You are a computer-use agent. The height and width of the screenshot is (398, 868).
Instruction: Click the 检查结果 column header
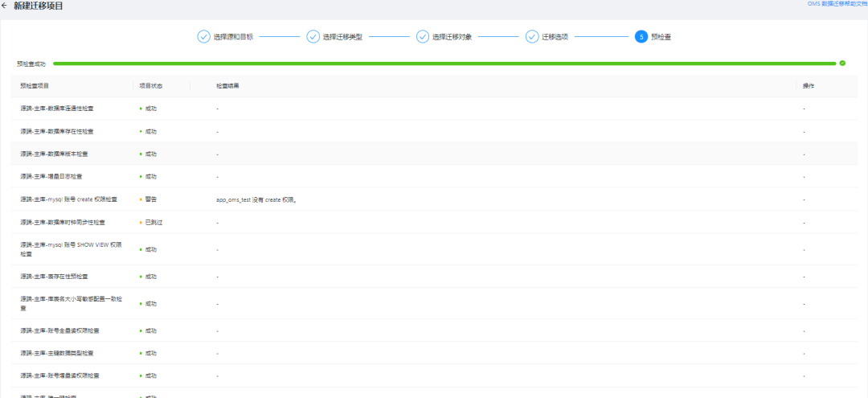(x=227, y=86)
